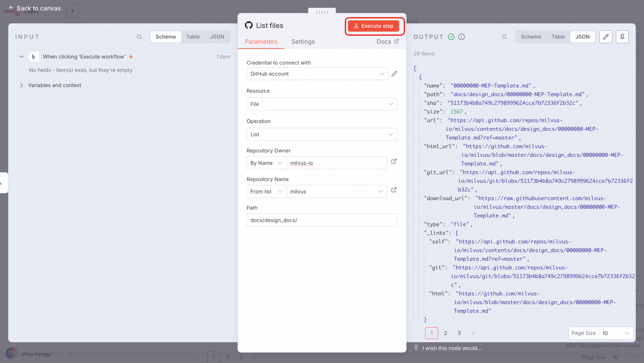Open repository name external link icon
Screen dimensions: 644x363
tap(394, 190)
